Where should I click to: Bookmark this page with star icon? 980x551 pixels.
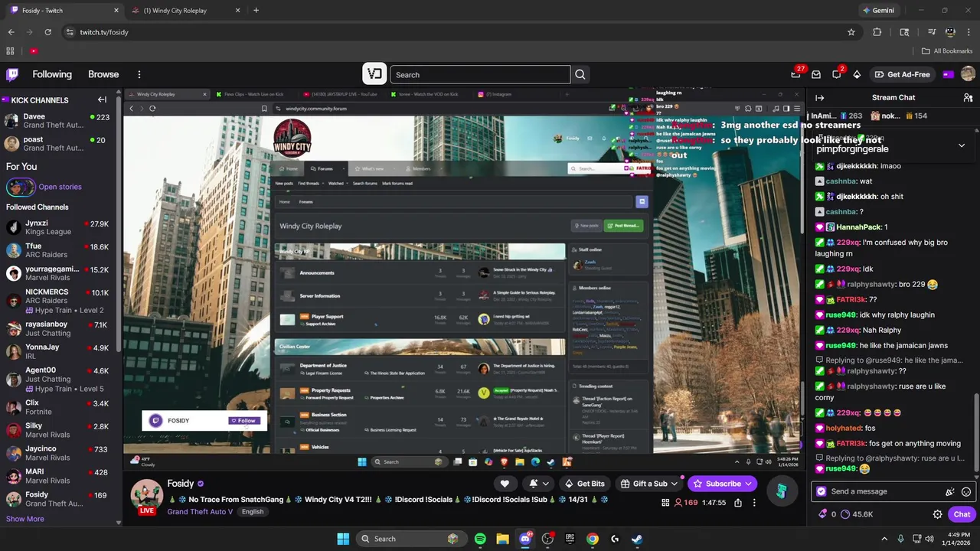coord(851,32)
